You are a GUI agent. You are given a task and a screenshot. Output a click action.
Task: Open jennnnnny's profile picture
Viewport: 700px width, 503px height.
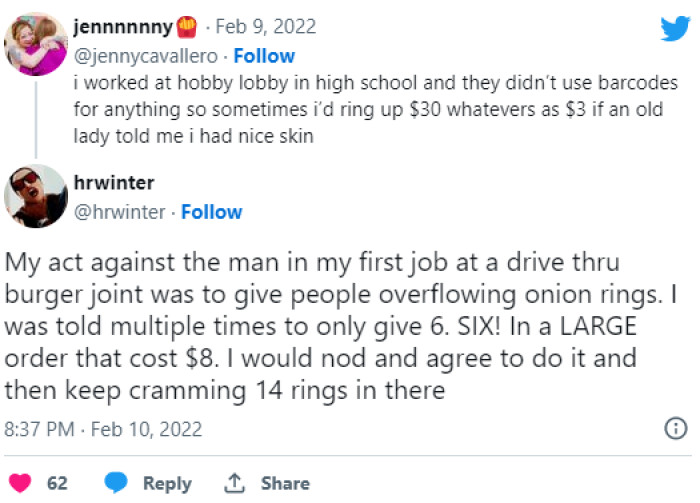[x=35, y=44]
